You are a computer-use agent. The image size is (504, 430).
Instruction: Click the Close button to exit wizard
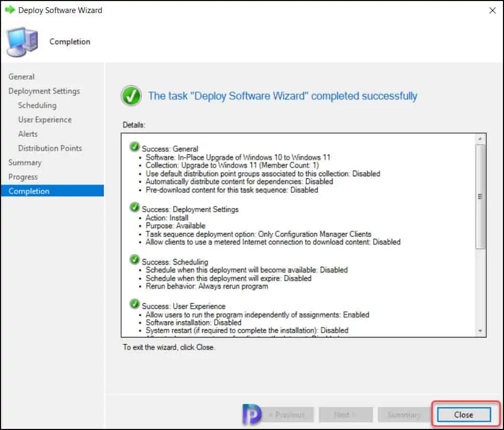(464, 414)
